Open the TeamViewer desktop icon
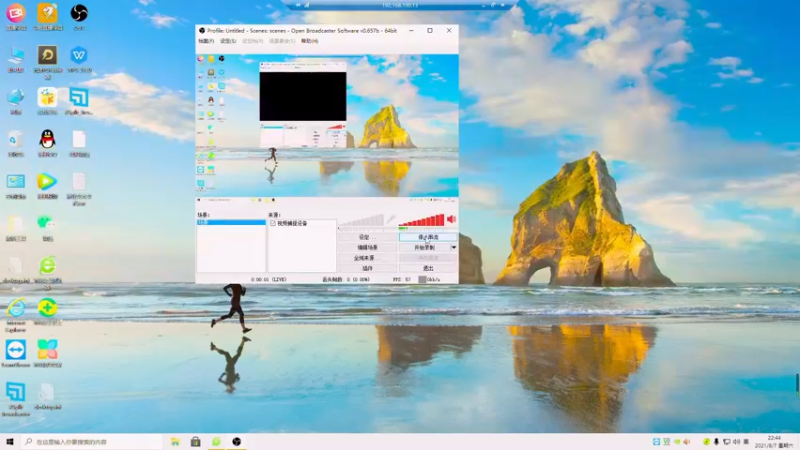The width and height of the screenshot is (800, 450). [15, 350]
